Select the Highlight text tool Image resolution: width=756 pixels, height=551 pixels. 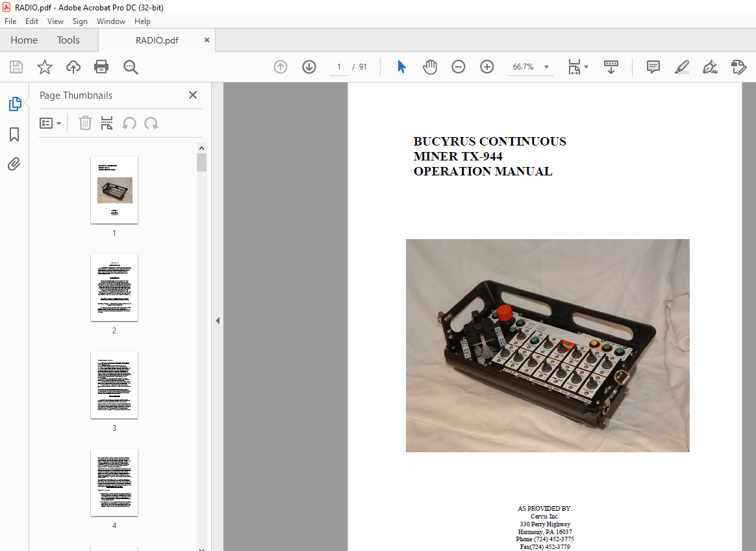tap(681, 67)
